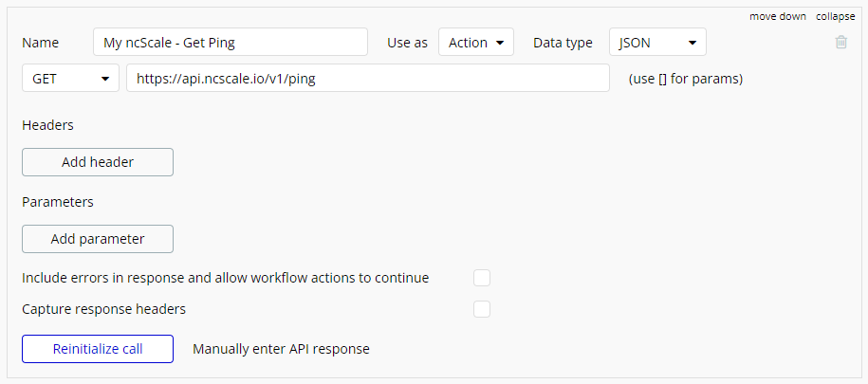Focus the Name input field
This screenshot has height=384, width=868.
pyautogui.click(x=231, y=42)
